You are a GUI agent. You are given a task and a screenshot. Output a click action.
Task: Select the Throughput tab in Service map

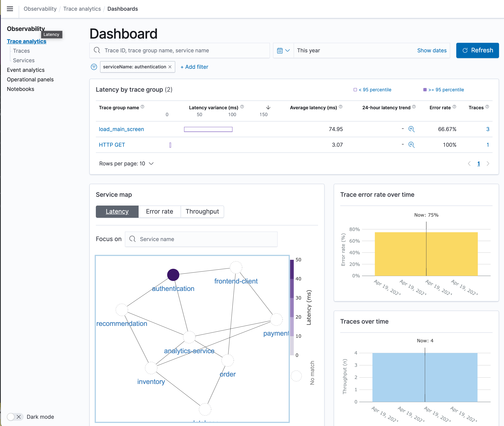click(202, 211)
